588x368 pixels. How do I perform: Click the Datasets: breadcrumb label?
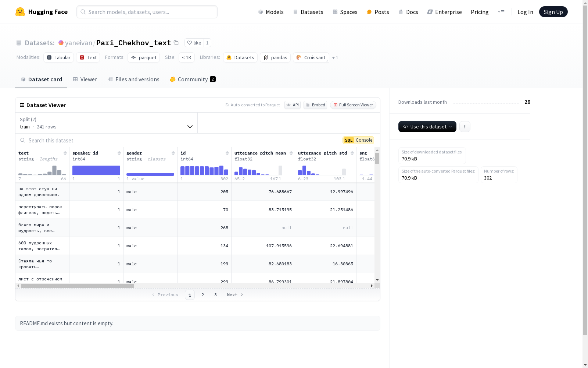(40, 43)
